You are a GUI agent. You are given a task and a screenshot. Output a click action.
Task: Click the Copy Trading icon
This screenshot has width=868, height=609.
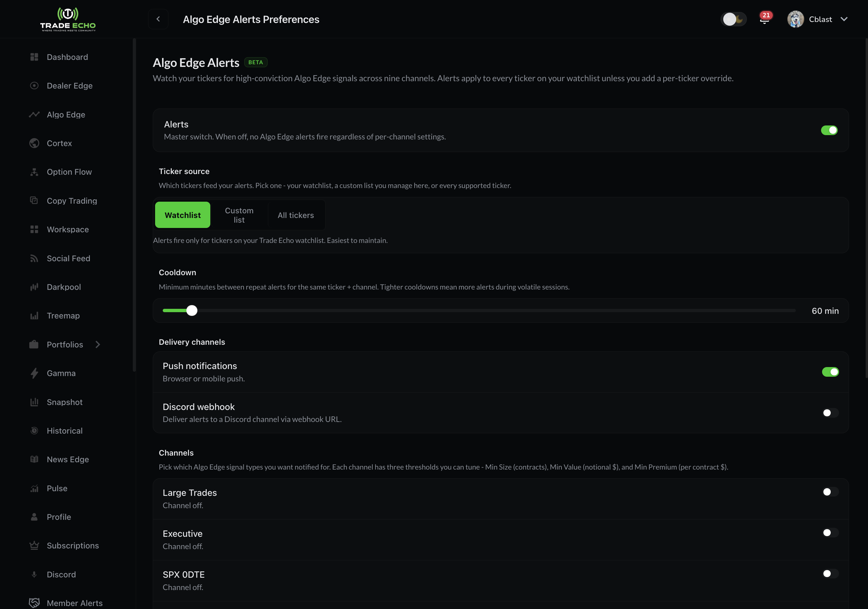34,200
